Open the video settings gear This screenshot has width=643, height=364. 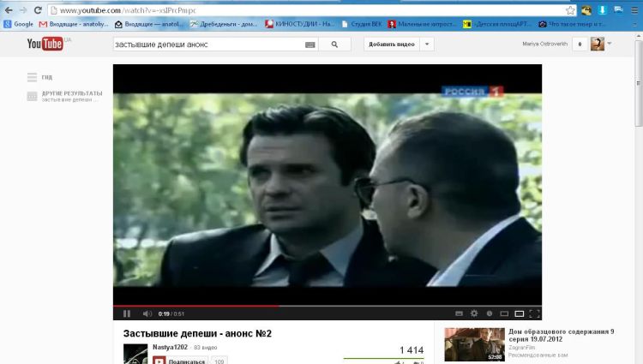(x=474, y=313)
